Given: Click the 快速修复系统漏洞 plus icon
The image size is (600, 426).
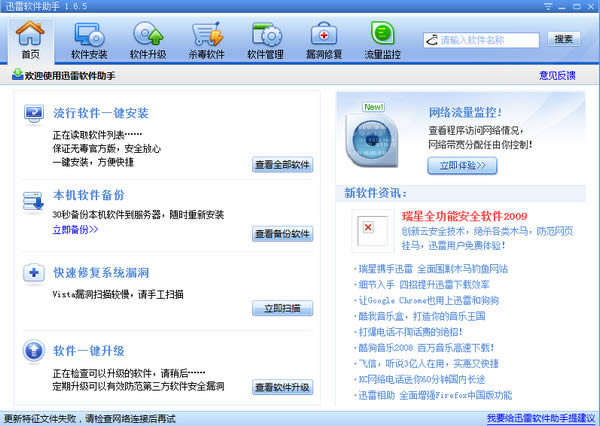Looking at the screenshot, I should point(34,273).
